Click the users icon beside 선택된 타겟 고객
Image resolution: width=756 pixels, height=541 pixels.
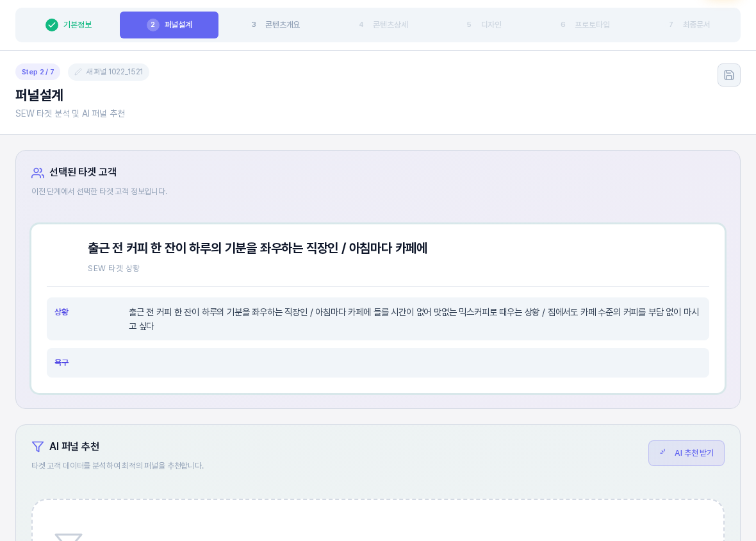pyautogui.click(x=38, y=172)
